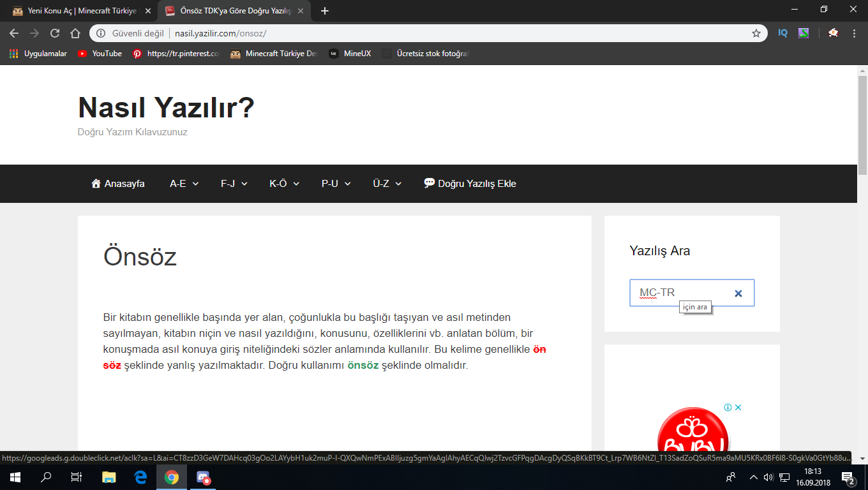
Task: Switch to the 'Yeni Konu Aç | Minecraft Türkiye' tab
Action: tap(82, 11)
